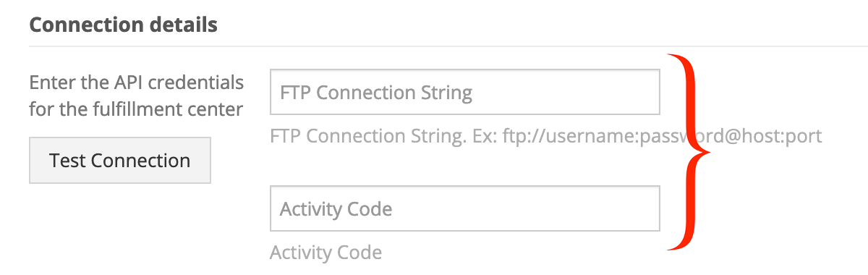Click the 'Enter the API credentials' description text

coord(137,82)
